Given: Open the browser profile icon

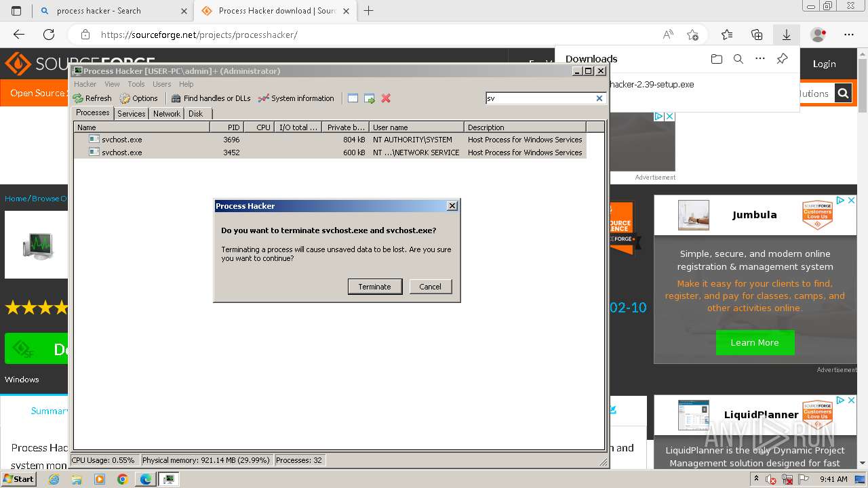Looking at the screenshot, I should tap(818, 35).
